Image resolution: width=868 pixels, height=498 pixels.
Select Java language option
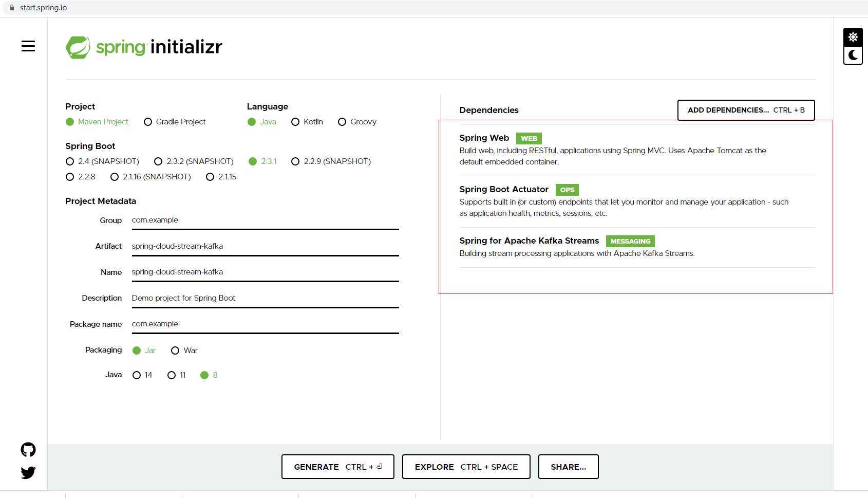(262, 122)
